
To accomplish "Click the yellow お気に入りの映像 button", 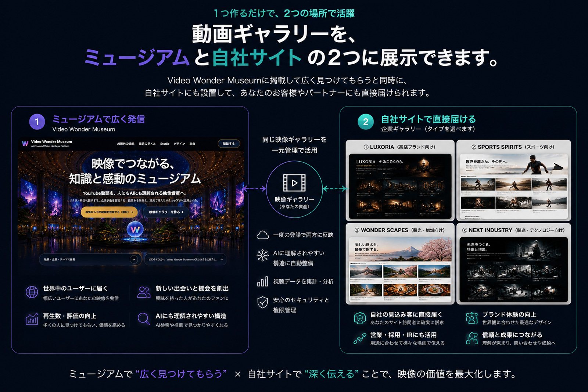I will click(109, 212).
